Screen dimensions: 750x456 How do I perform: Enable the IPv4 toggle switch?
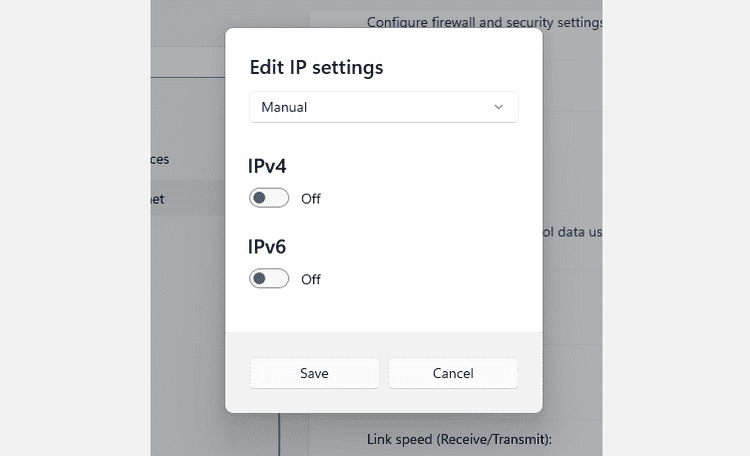(269, 198)
